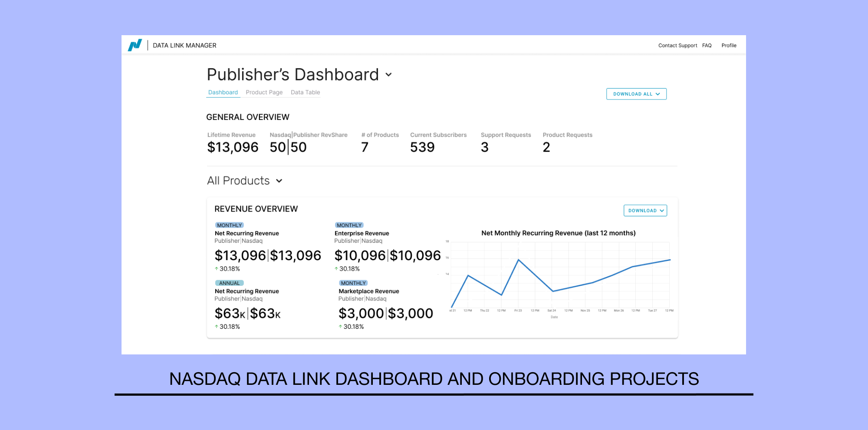Select the Current Subscribers value 539
Image resolution: width=868 pixels, height=430 pixels.
(x=422, y=147)
